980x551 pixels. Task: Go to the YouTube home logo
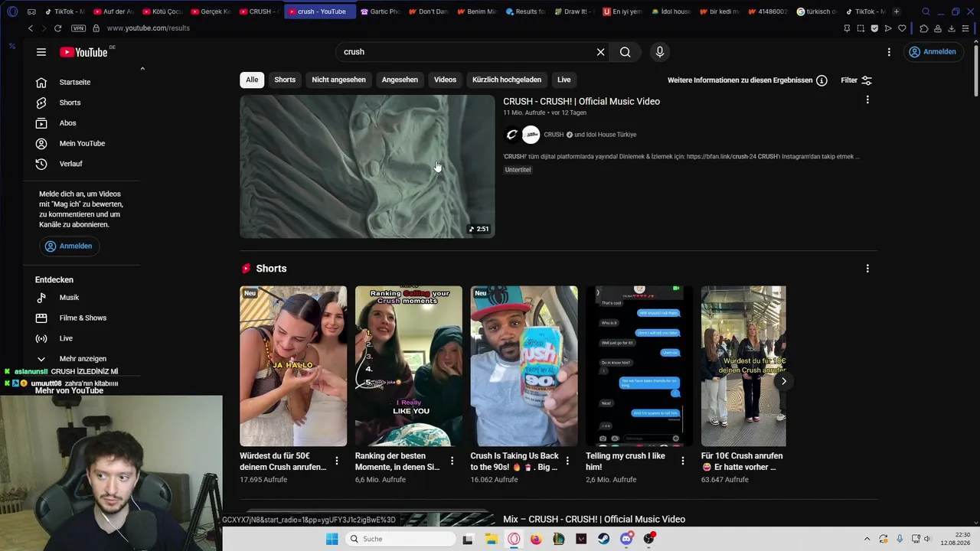[83, 52]
